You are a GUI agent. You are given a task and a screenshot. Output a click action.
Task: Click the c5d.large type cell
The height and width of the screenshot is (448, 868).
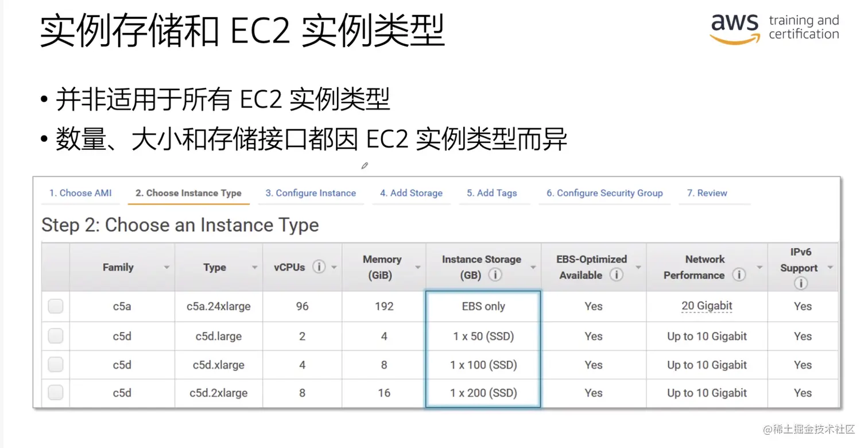pyautogui.click(x=219, y=336)
